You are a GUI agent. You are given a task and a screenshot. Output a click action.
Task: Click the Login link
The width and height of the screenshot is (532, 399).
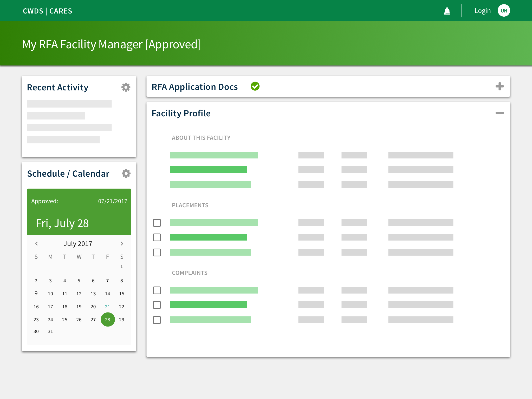pos(482,11)
